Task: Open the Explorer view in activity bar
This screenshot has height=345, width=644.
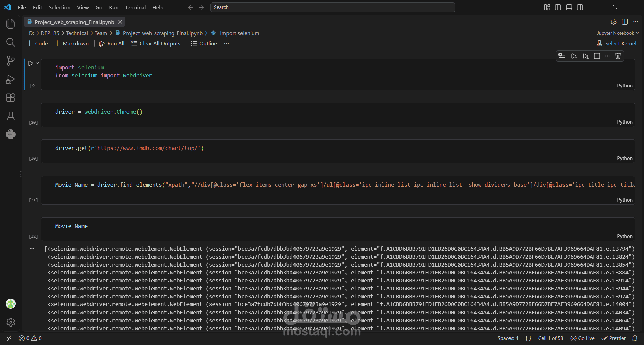Action: click(x=11, y=24)
